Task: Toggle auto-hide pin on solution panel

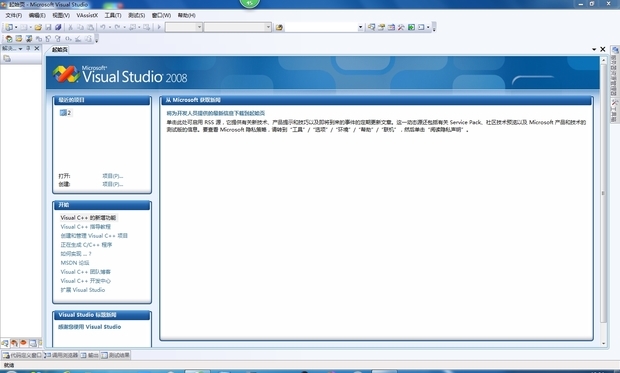Action: (28, 48)
